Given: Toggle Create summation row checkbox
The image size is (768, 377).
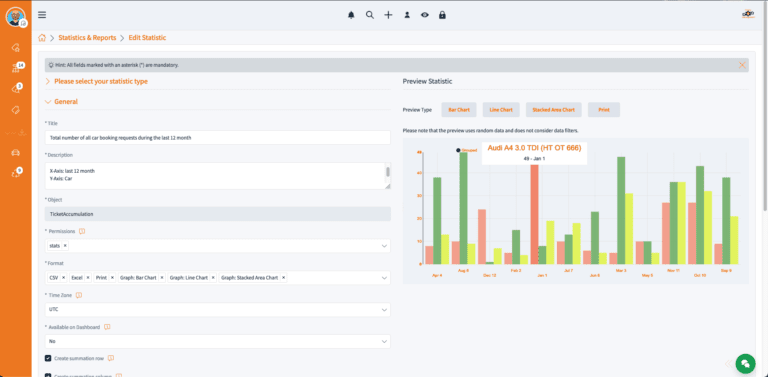Looking at the screenshot, I should (48, 358).
